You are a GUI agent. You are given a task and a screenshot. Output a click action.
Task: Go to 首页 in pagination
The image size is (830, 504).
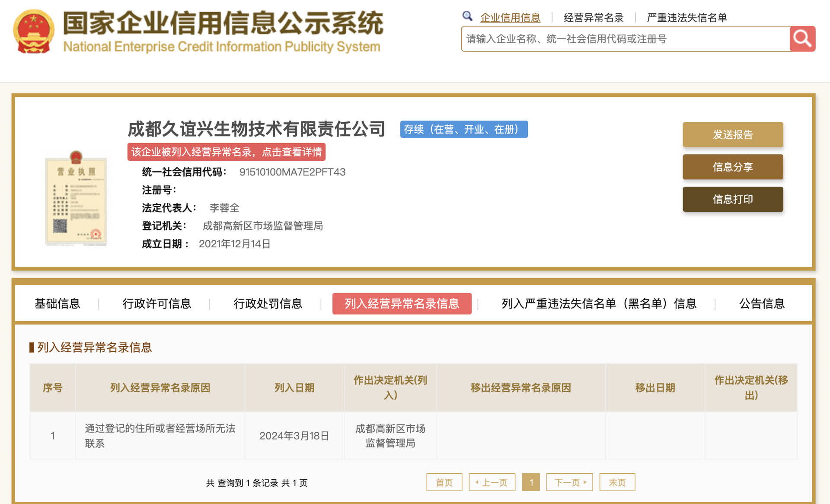(444, 482)
